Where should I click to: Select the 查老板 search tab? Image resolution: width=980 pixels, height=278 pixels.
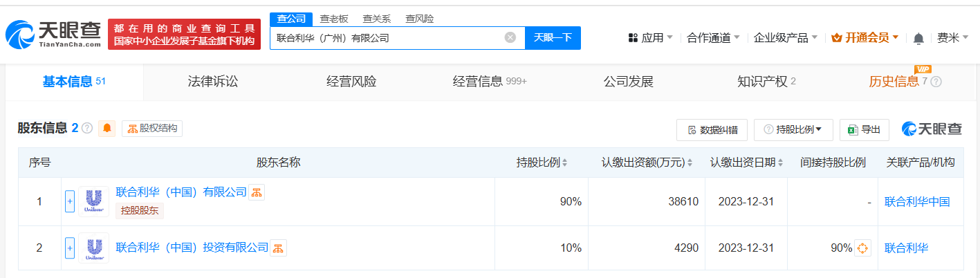333,19
